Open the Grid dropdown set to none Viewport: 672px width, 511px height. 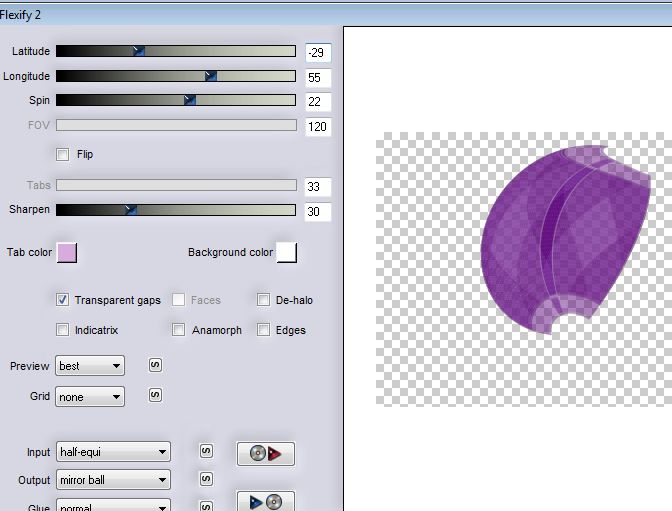coord(90,397)
